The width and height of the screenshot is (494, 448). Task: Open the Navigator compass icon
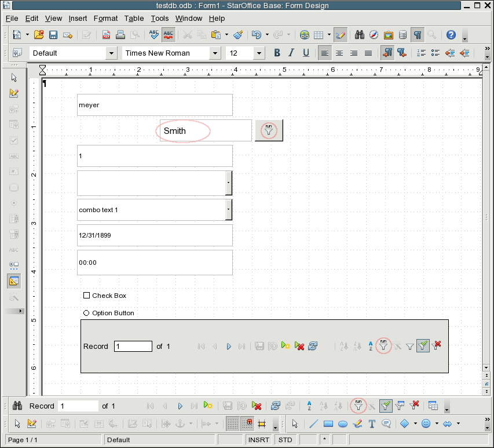[x=374, y=35]
